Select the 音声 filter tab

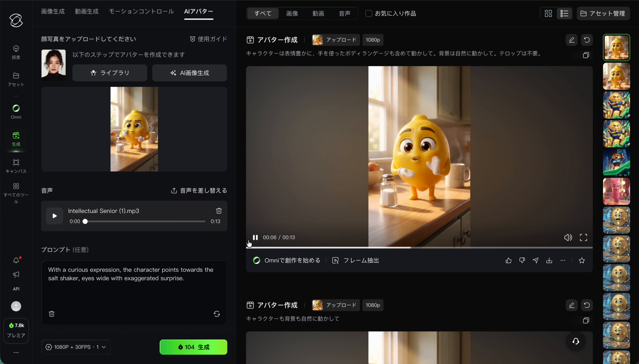click(344, 14)
